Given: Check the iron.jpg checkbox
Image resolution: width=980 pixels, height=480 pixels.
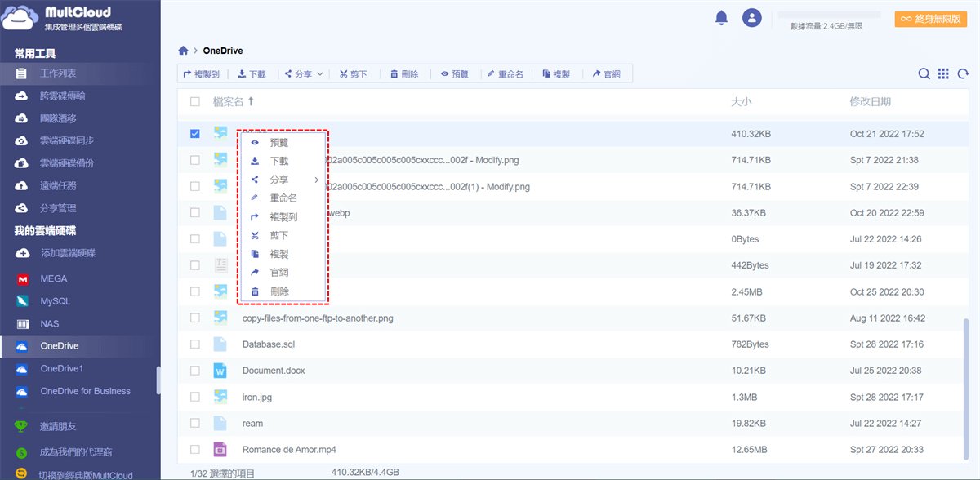Looking at the screenshot, I should pos(194,397).
